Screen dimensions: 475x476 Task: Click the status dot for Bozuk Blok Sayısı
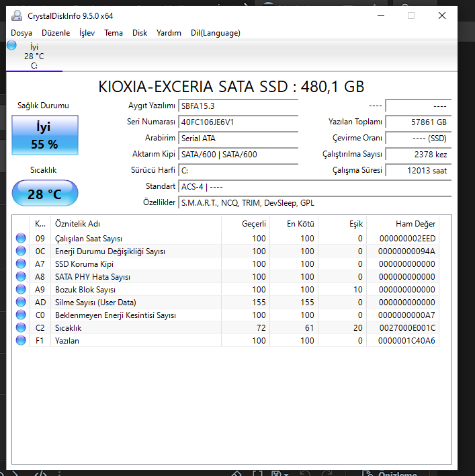pyautogui.click(x=21, y=289)
